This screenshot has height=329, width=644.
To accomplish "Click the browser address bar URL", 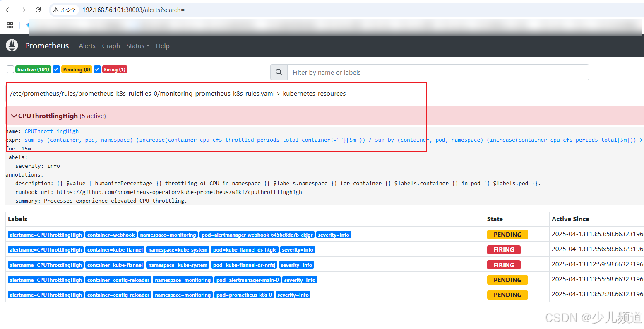I will [133, 10].
